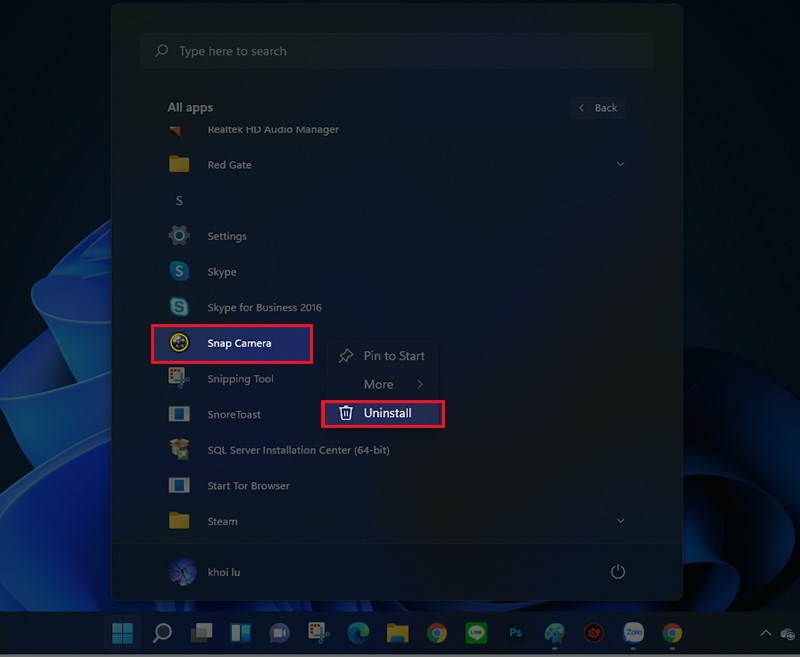The height and width of the screenshot is (657, 800).
Task: Click the Back button
Action: tap(598, 107)
